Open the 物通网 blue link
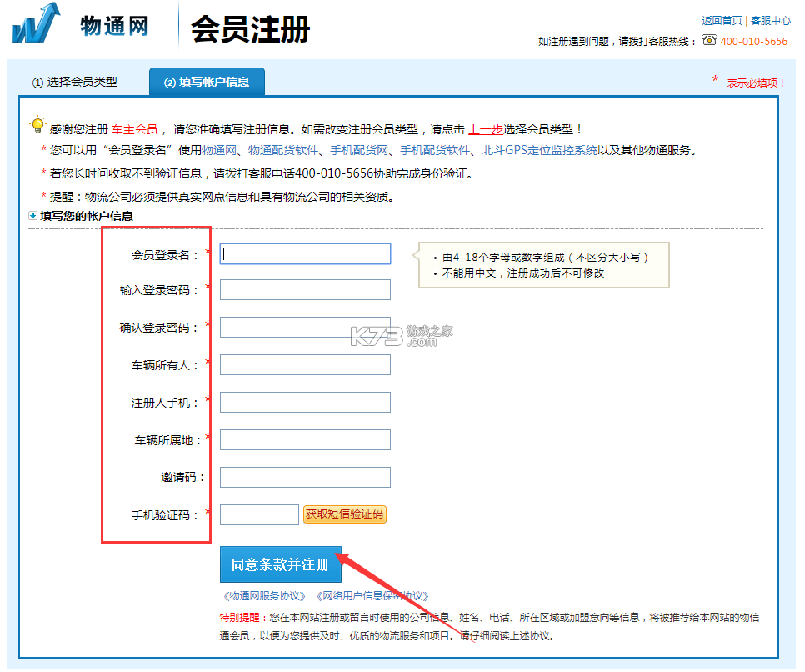 click(x=219, y=151)
